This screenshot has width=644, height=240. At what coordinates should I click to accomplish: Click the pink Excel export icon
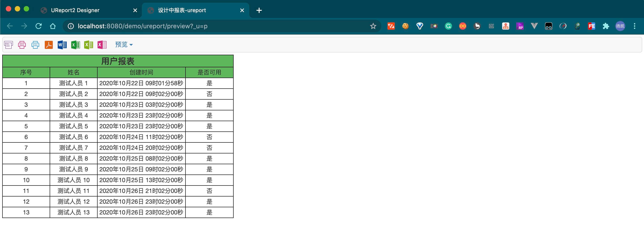[102, 45]
